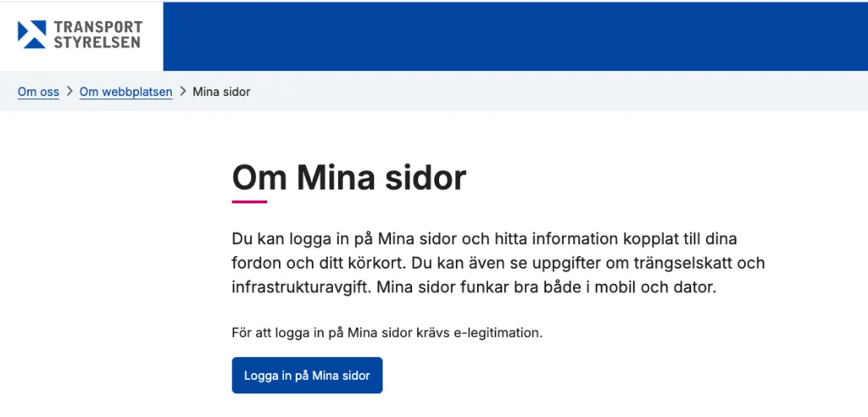The width and height of the screenshot is (868, 417).
Task: Click the chevron after Om oss
Action: coord(70,92)
